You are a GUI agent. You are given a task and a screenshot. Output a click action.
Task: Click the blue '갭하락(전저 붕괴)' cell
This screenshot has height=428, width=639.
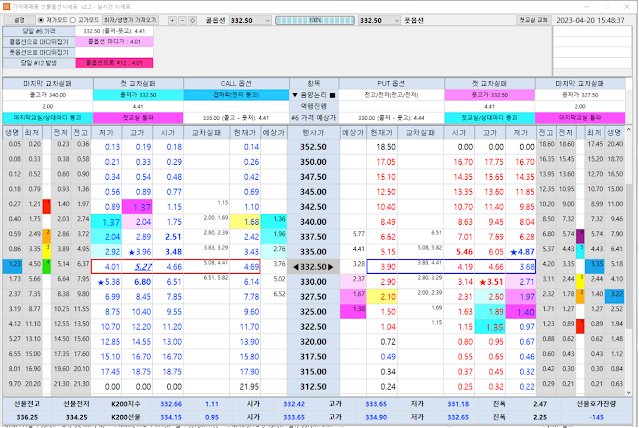coord(236,95)
